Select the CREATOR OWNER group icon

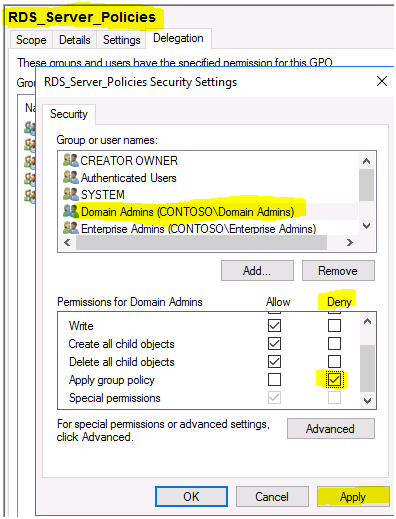tap(71, 160)
